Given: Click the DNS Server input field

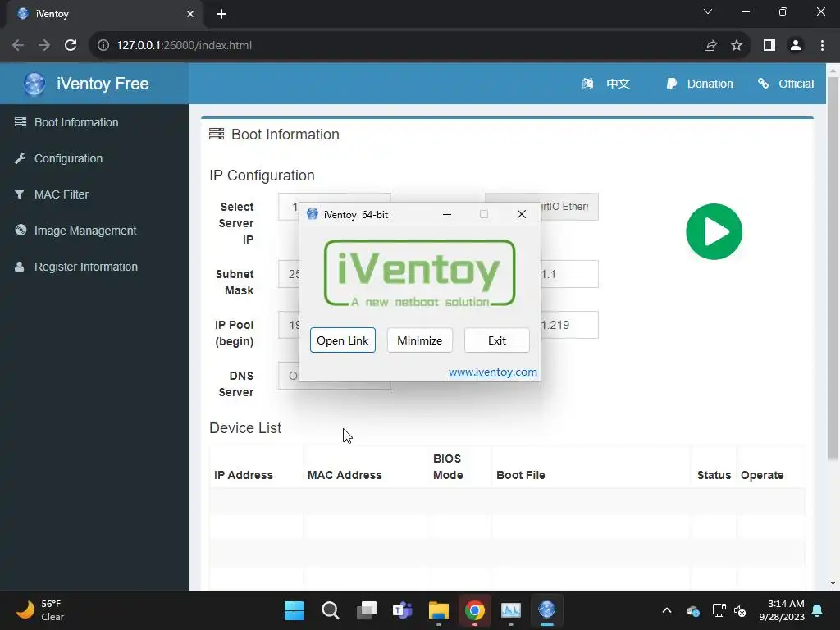Looking at the screenshot, I should [x=289, y=376].
